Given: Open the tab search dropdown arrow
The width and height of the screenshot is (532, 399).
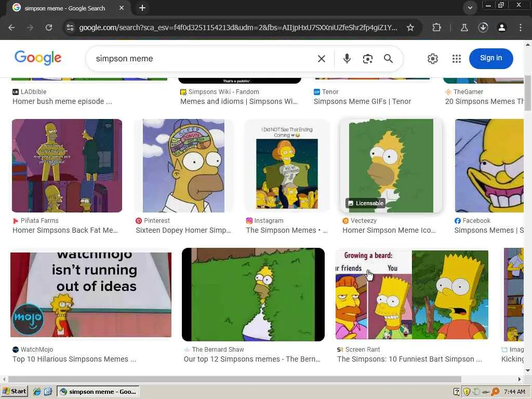Looking at the screenshot, I should pos(470,8).
